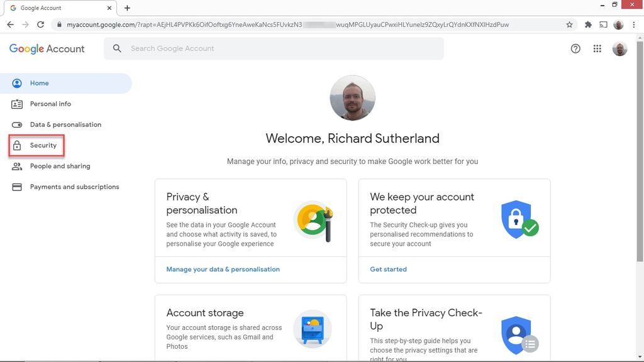Click Get started under account protection
The width and height of the screenshot is (644, 362).
tap(388, 269)
